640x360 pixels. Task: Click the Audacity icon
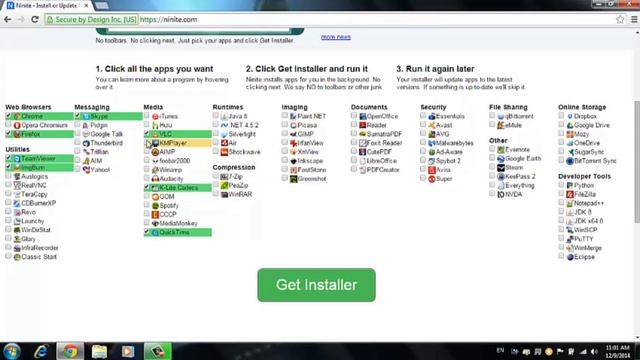[x=155, y=179]
